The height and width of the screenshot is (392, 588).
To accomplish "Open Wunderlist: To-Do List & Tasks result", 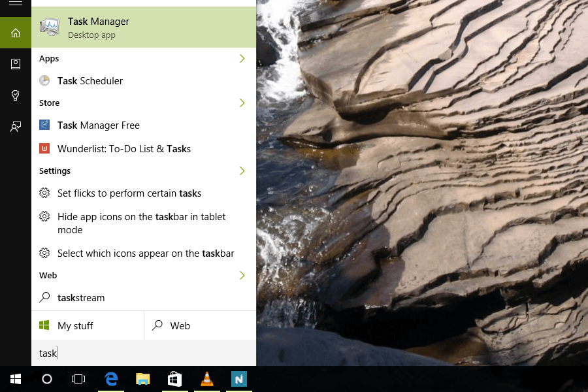I will pyautogui.click(x=144, y=148).
